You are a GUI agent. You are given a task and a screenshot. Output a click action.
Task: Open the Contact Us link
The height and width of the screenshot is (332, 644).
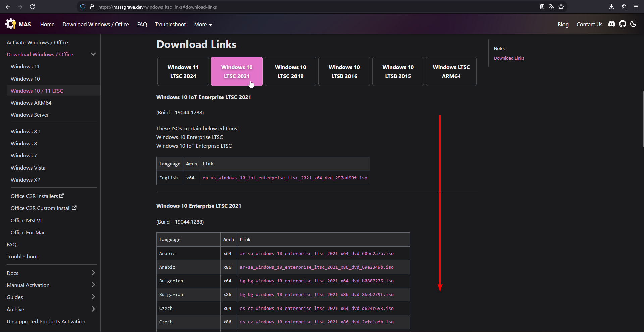pos(589,24)
